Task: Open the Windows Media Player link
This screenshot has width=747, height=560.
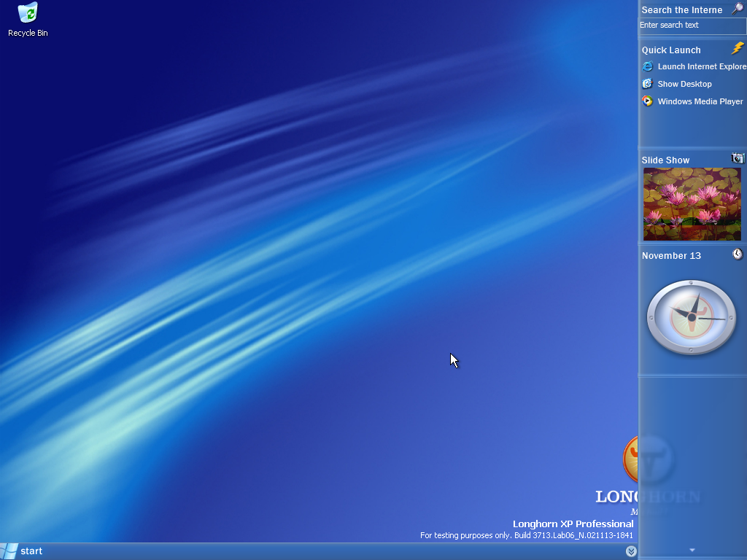Action: (x=700, y=101)
